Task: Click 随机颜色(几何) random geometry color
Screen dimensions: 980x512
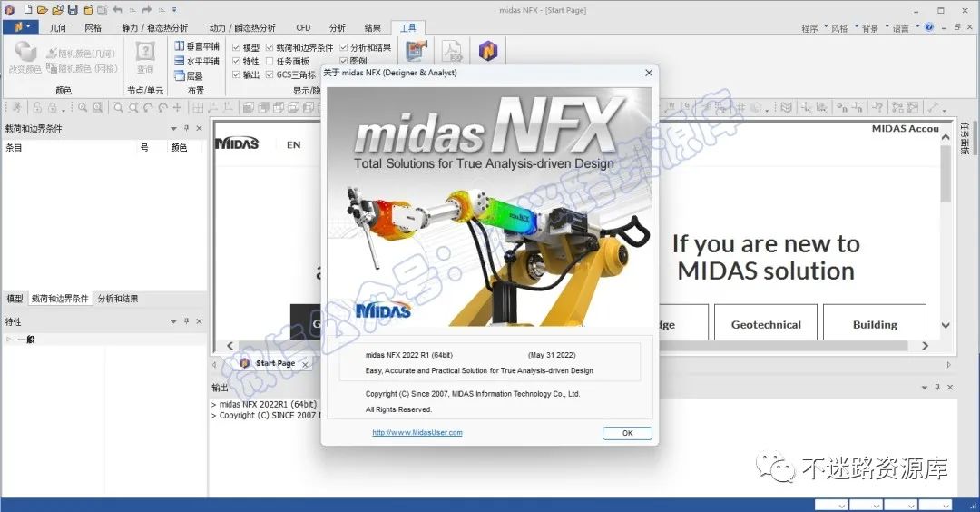Action: 82,54
